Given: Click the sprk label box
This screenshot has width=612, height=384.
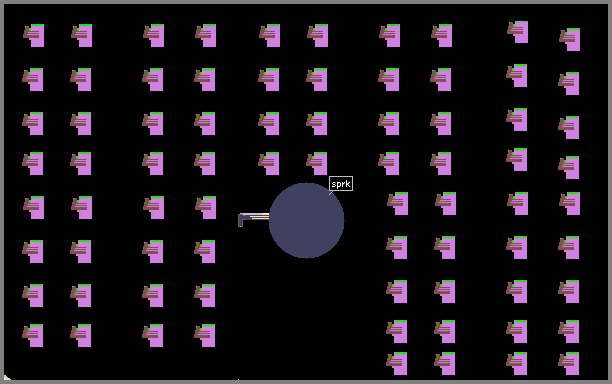Looking at the screenshot, I should point(341,183).
